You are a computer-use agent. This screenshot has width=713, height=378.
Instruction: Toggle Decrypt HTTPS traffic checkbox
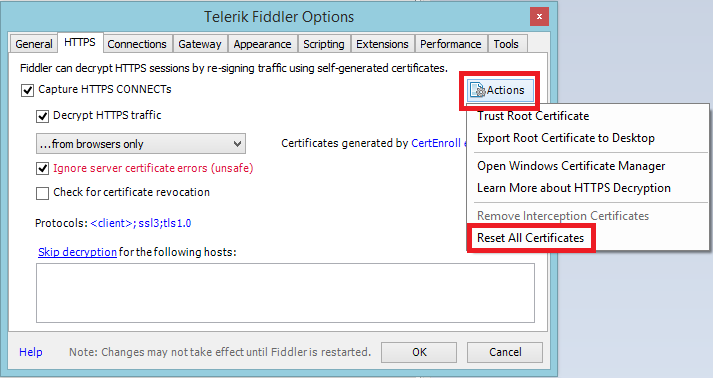point(42,116)
